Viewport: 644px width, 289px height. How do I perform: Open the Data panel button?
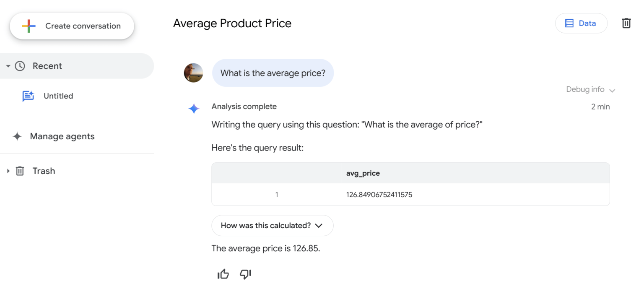pyautogui.click(x=581, y=23)
